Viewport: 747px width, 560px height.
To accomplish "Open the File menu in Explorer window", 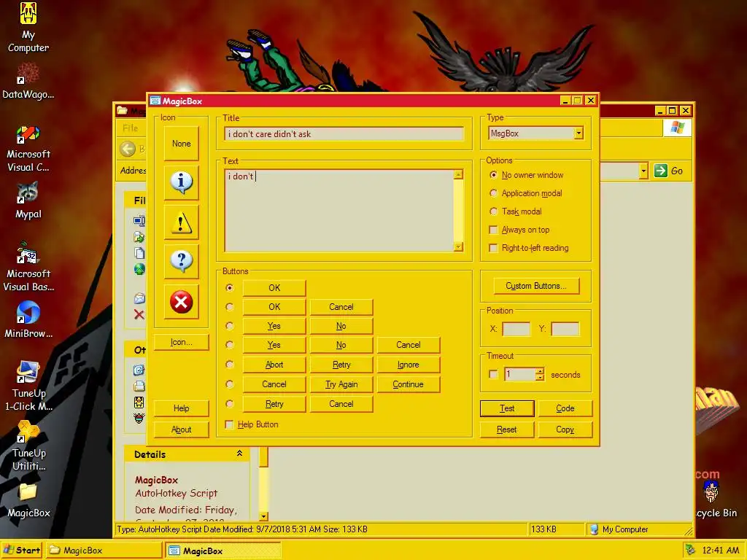I will pyautogui.click(x=130, y=128).
